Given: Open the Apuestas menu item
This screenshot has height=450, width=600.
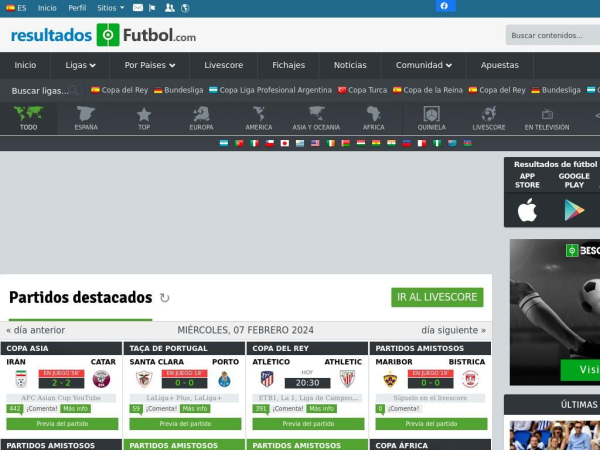Looking at the screenshot, I should (500, 65).
